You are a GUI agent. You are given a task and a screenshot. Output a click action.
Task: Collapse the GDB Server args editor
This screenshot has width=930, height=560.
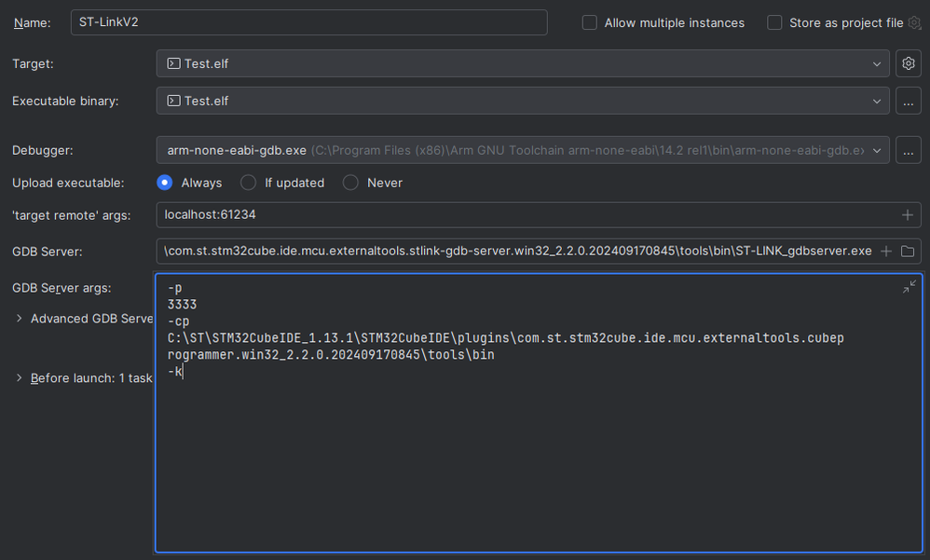click(x=909, y=288)
